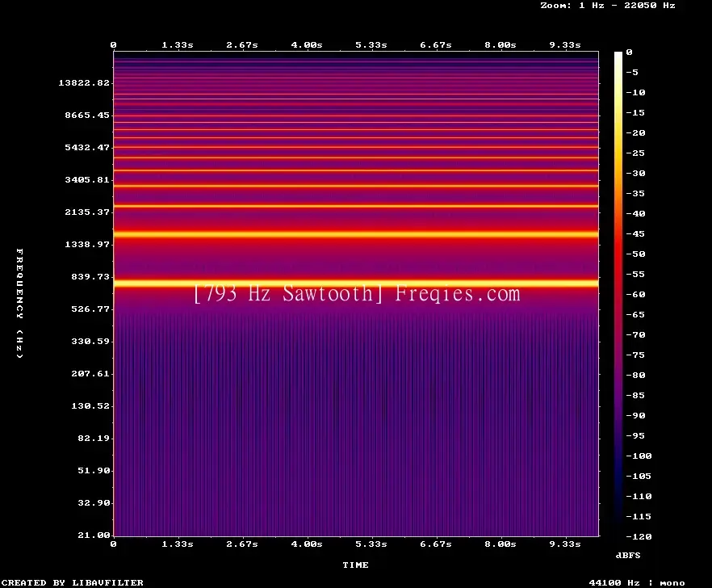Click the -40 value on the dBFS scale
This screenshot has height=588, width=712.
(635, 213)
